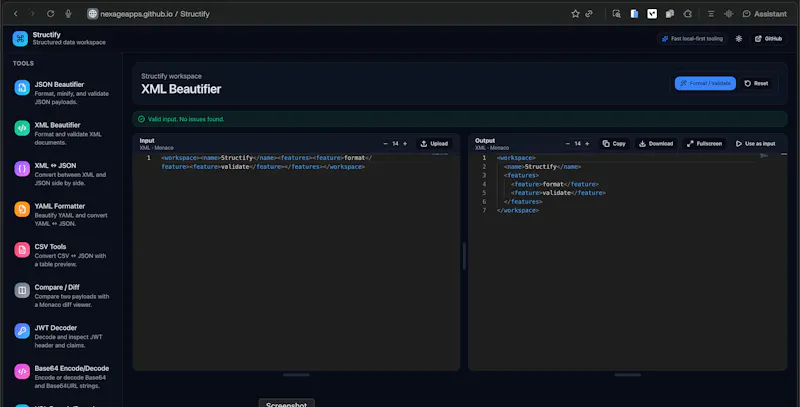
Task: Click the stacked pages extension icon
Action: point(670,14)
